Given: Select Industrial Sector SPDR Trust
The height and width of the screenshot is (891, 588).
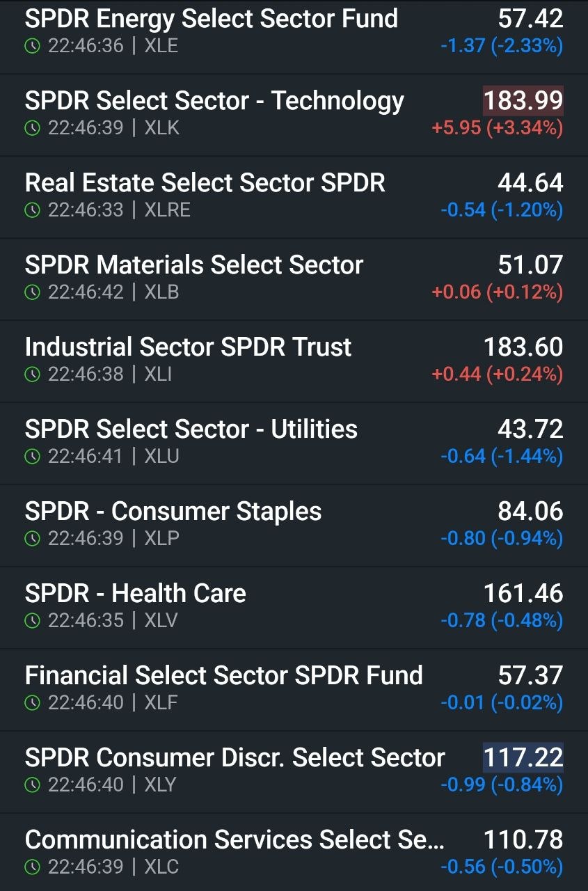Looking at the screenshot, I should pos(294,361).
